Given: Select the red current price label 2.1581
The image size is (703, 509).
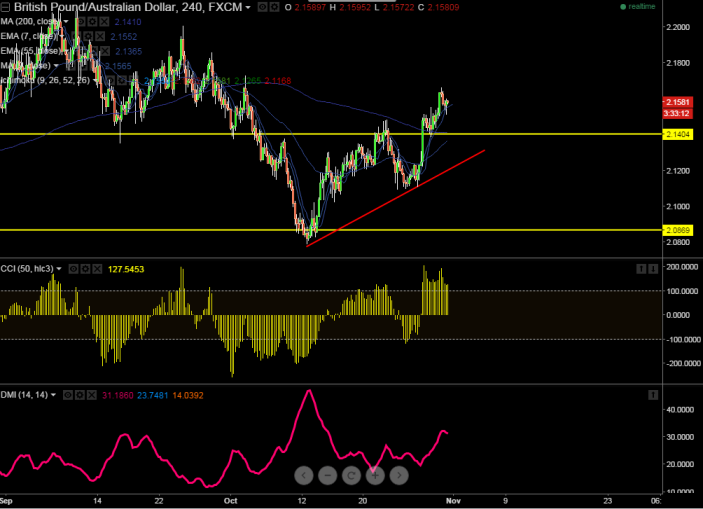Looking at the screenshot, I should [677, 102].
